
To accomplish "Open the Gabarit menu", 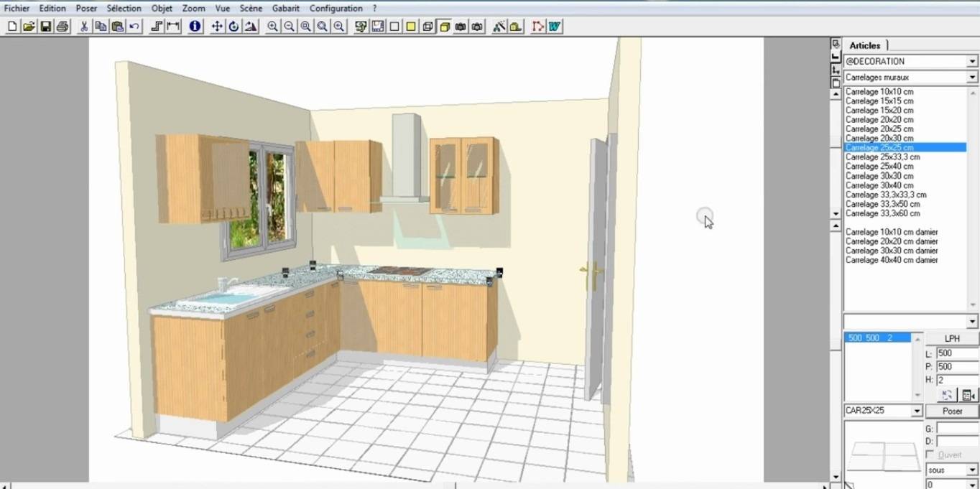I will [286, 9].
